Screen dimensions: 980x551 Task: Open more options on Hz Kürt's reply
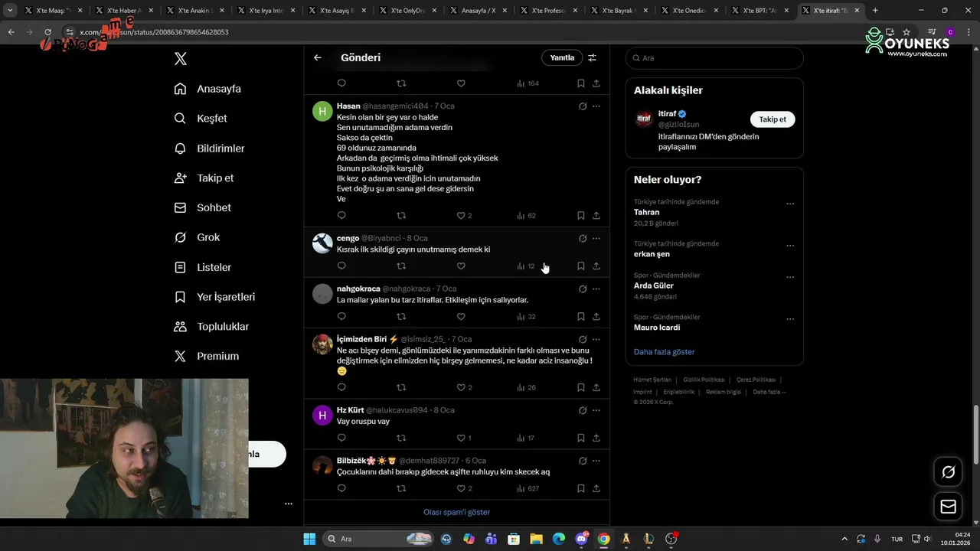596,411
